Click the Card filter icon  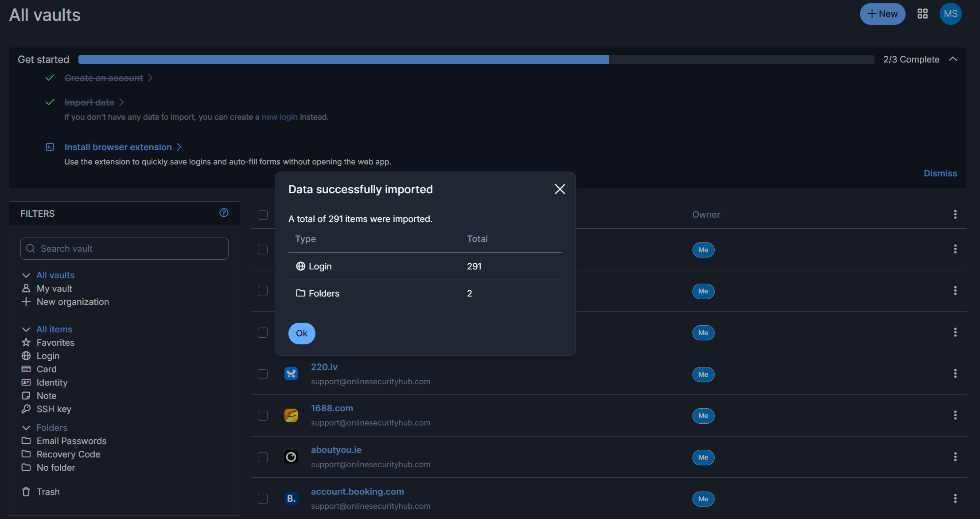(x=26, y=369)
